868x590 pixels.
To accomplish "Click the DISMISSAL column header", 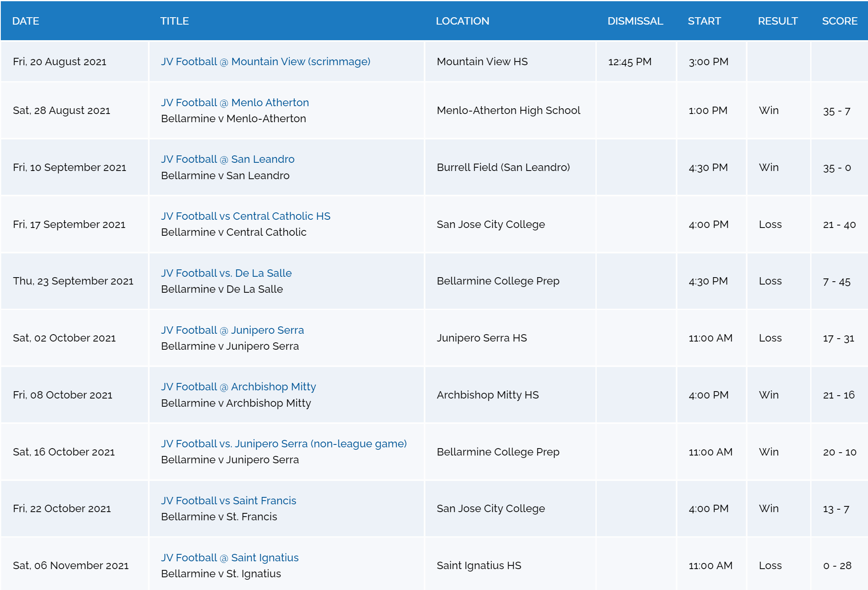I will coord(635,21).
